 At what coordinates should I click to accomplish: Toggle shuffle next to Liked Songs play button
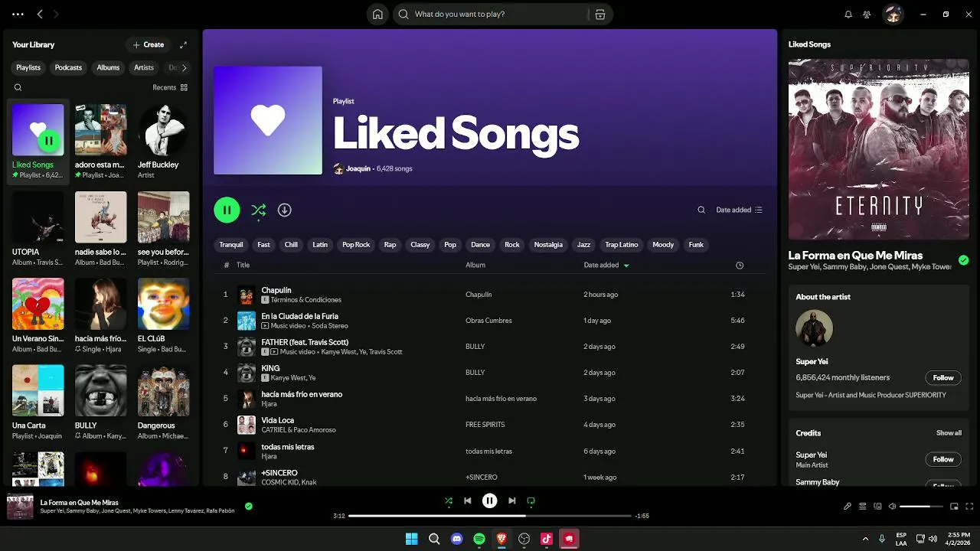[x=259, y=210]
